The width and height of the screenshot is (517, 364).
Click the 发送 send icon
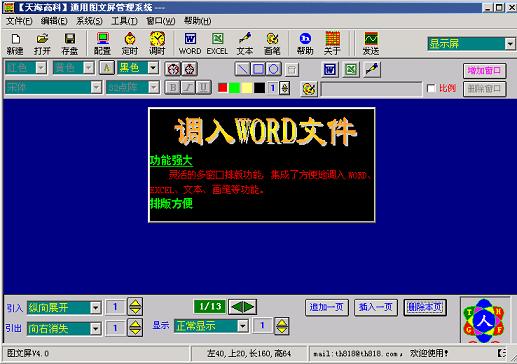pyautogui.click(x=371, y=44)
